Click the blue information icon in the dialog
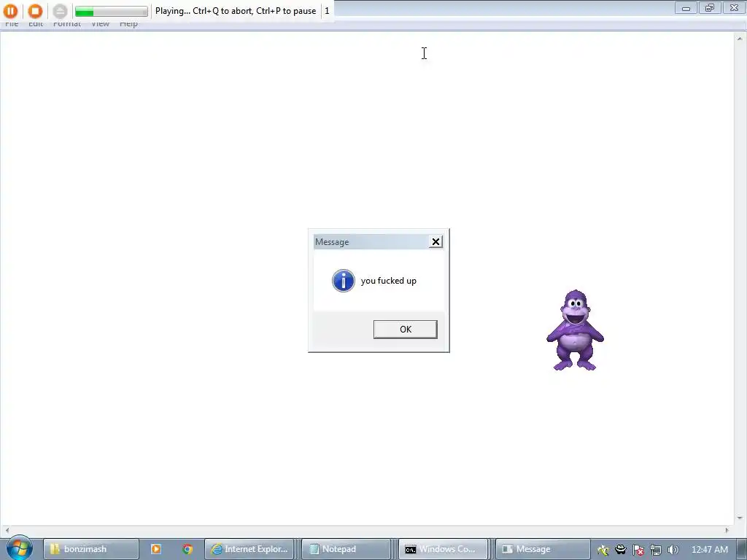The height and width of the screenshot is (560, 747). tap(344, 281)
